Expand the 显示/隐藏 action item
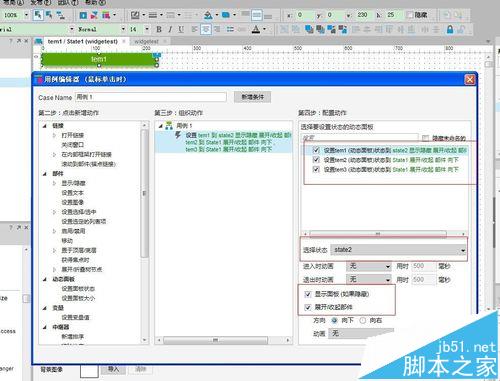This screenshot has width=500, height=381. pyautogui.click(x=54, y=183)
